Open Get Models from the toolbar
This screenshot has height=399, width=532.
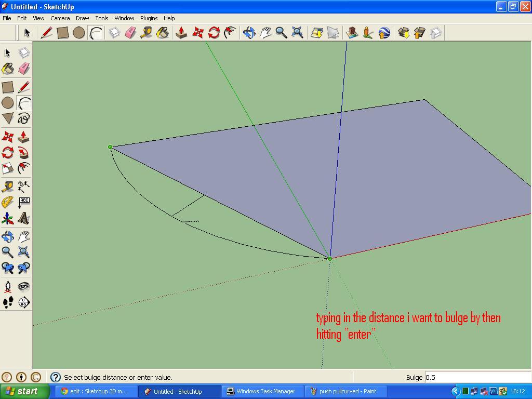tap(403, 33)
